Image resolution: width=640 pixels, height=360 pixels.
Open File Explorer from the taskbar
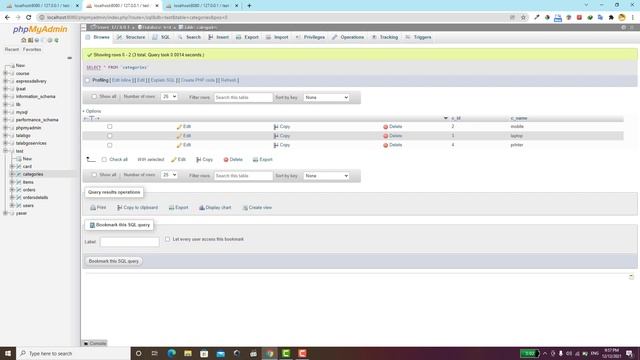point(188,353)
